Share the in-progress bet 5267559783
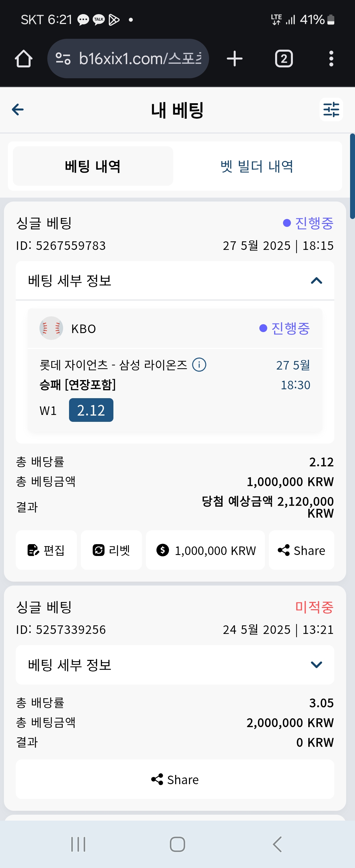Viewport: 355px width, 868px height. point(301,550)
